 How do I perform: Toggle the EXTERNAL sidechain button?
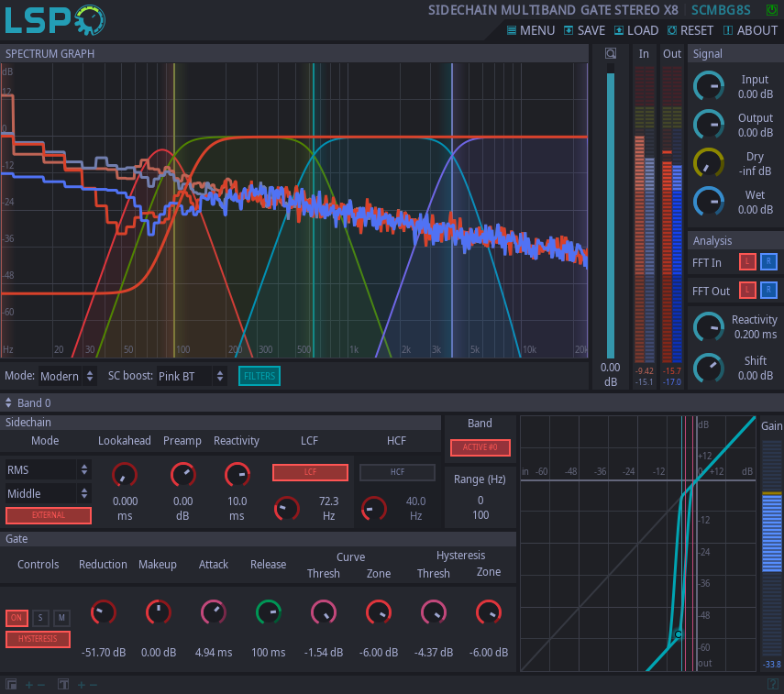(x=49, y=515)
